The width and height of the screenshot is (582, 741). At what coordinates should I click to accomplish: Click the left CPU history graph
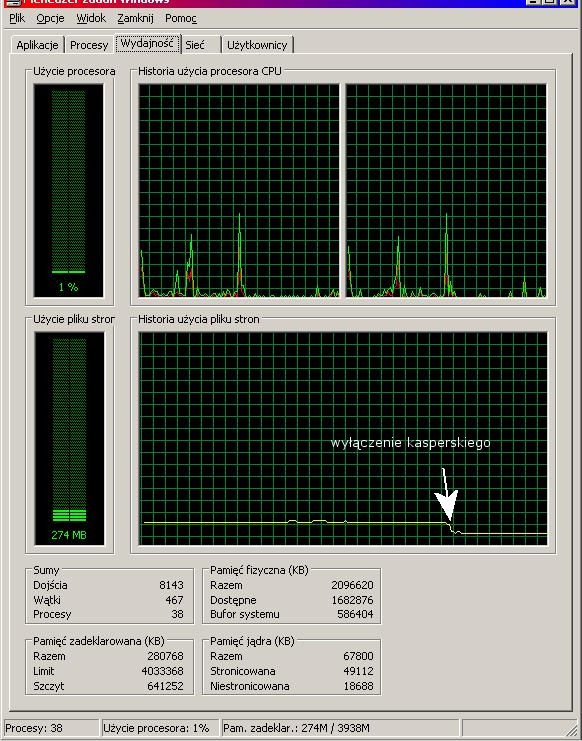[239, 191]
